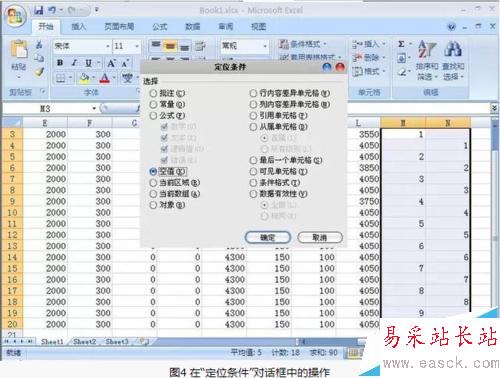The height and width of the screenshot is (378, 500).
Task: Open Insert cells (插入) button
Action: pyautogui.click(x=369, y=44)
